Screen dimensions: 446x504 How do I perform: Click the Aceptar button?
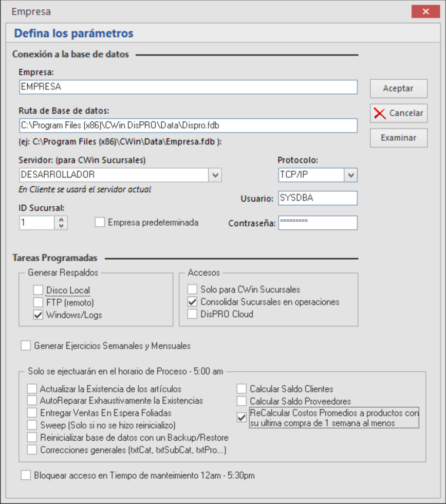click(x=398, y=88)
